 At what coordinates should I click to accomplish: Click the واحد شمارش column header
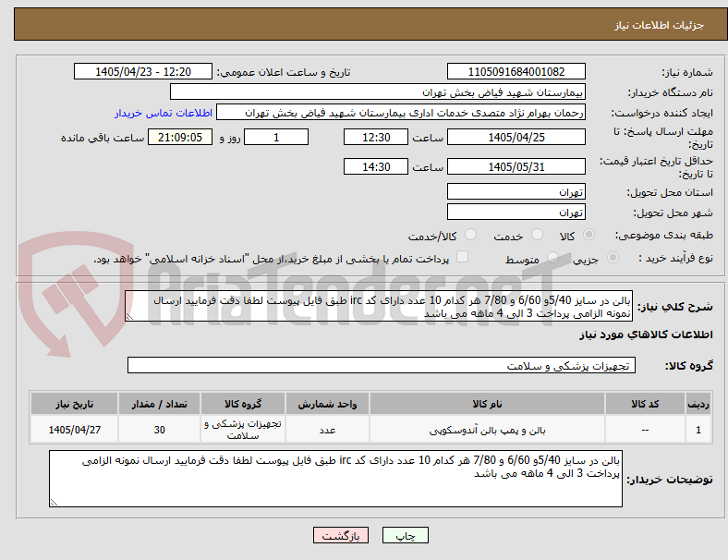pos(327,404)
